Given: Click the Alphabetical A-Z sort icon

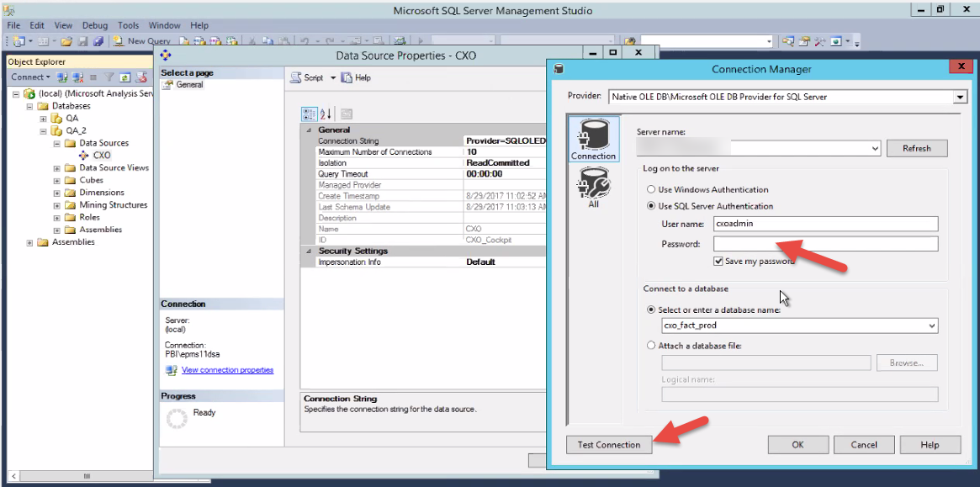Looking at the screenshot, I should tap(325, 114).
